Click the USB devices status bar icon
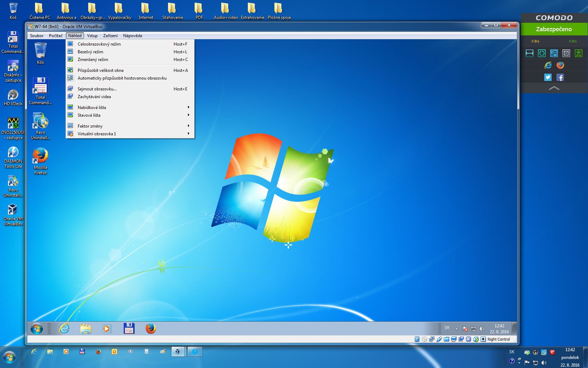The width and height of the screenshot is (588, 368). 439,339
